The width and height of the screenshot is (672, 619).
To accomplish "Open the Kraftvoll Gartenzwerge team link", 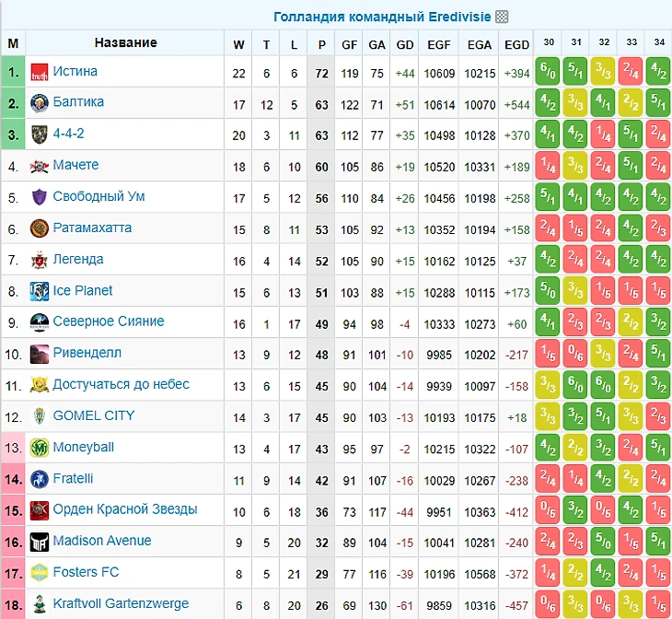I will click(121, 604).
